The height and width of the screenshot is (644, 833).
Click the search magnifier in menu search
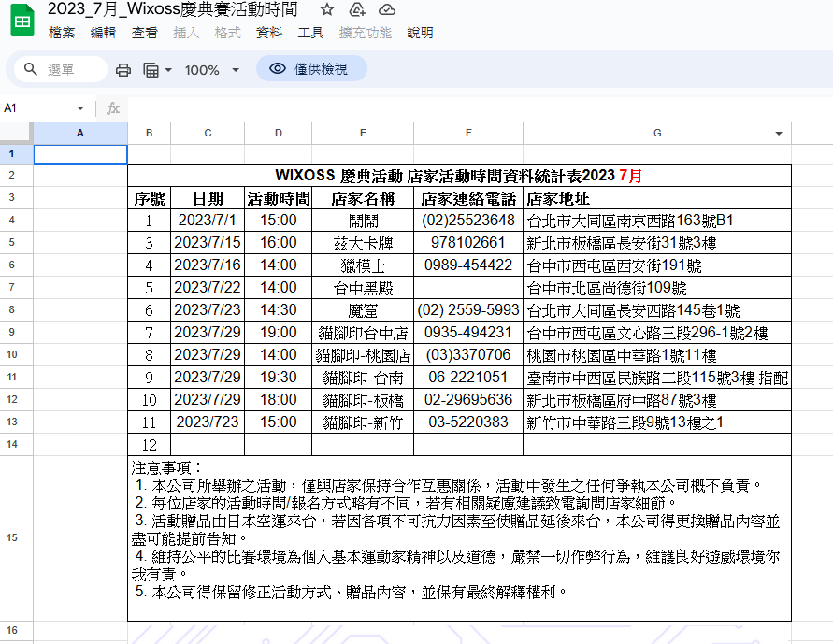31,69
